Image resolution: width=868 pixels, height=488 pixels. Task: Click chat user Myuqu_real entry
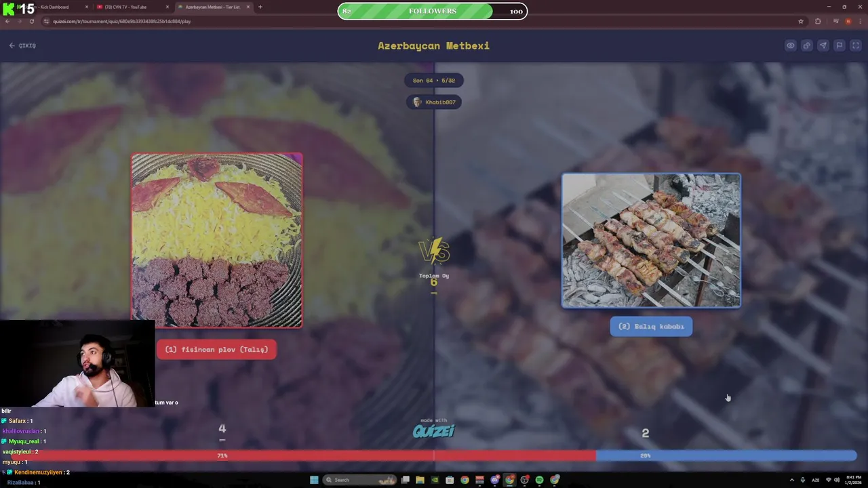pyautogui.click(x=24, y=441)
